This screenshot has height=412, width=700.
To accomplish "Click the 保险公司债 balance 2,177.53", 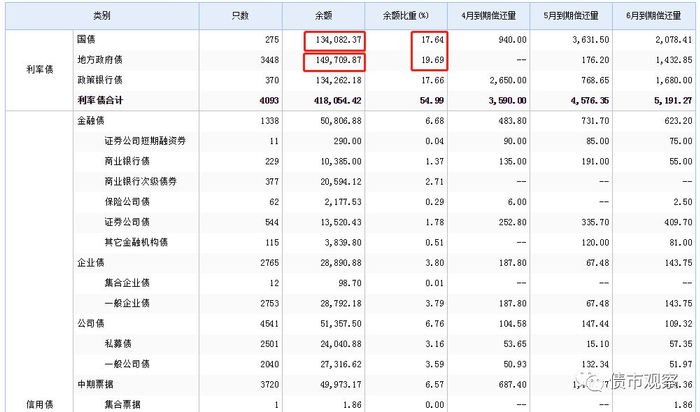I will [343, 202].
